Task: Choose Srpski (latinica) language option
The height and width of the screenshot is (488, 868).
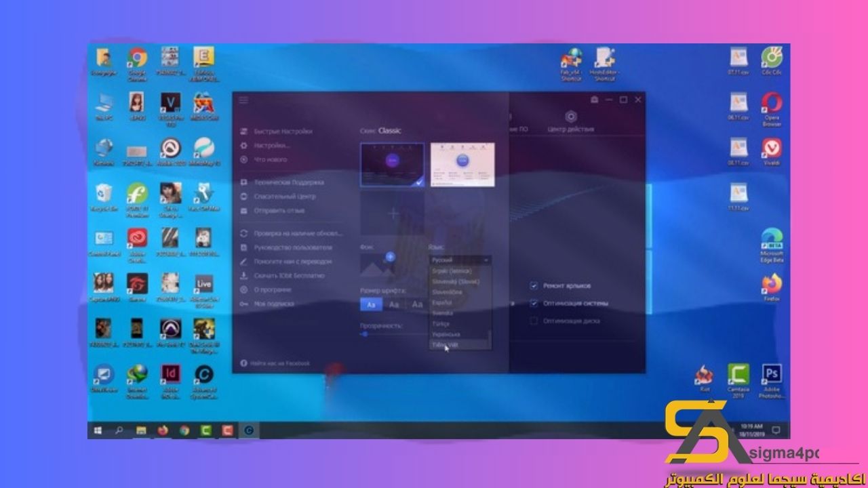Action: point(452,270)
